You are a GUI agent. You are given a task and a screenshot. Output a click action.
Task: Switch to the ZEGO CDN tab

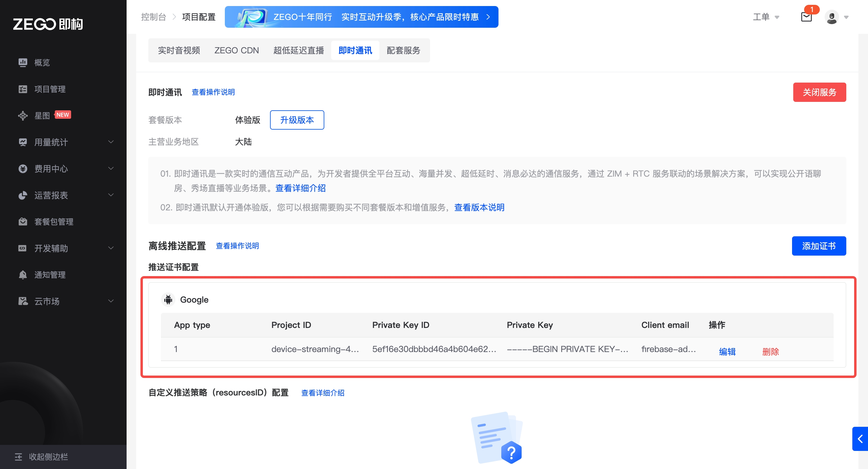pyautogui.click(x=237, y=51)
